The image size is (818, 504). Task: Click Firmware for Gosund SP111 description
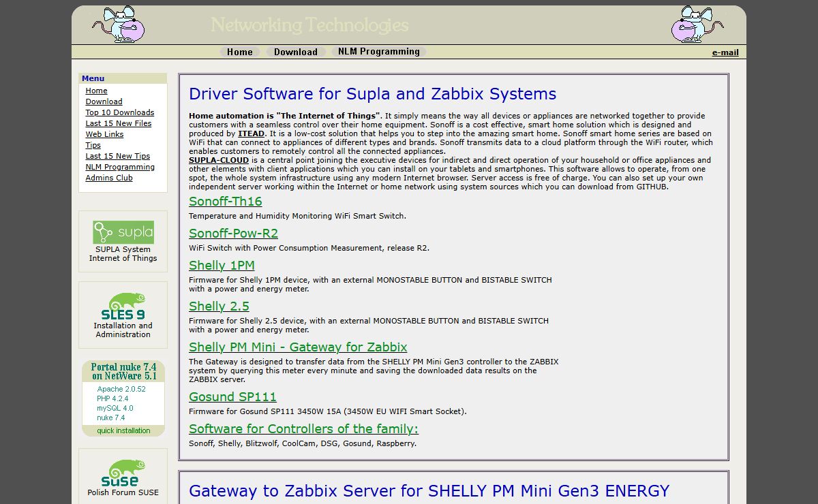pos(328,411)
